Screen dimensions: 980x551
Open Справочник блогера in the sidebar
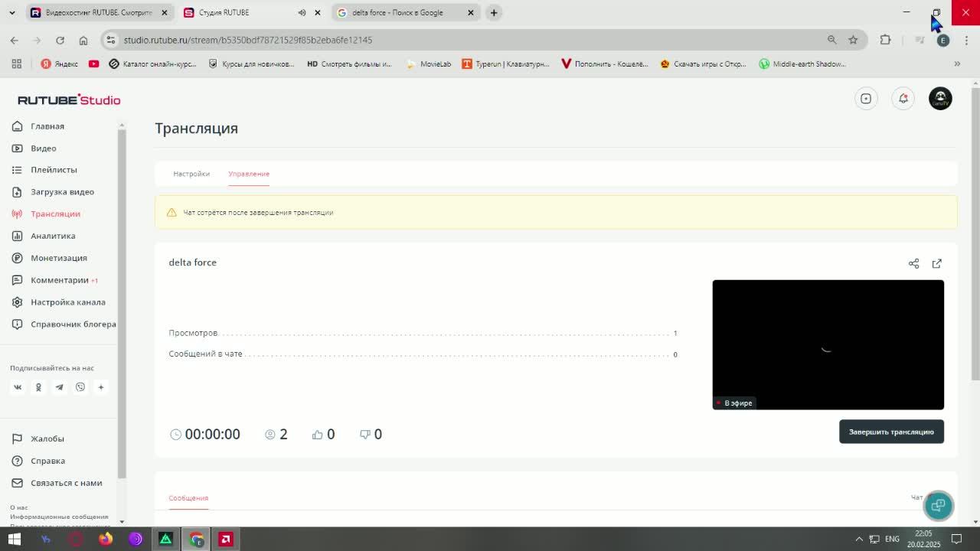click(x=73, y=324)
